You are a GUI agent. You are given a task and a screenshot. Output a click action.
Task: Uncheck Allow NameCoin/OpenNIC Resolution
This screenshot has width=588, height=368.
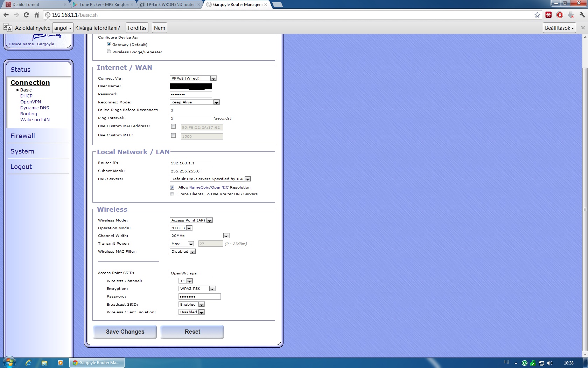click(172, 187)
